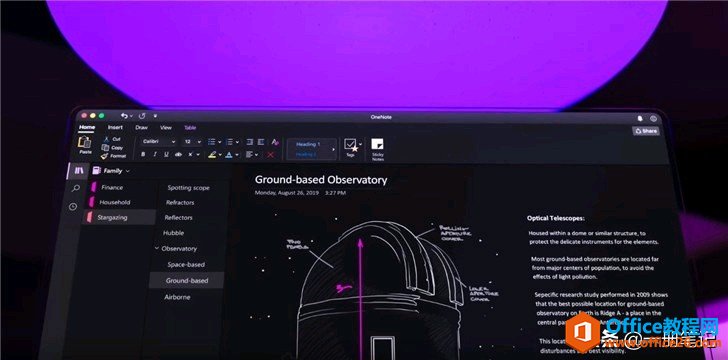Open the Tags dropdown arrow
Image resolution: width=728 pixels, height=360 pixels.
(x=360, y=144)
